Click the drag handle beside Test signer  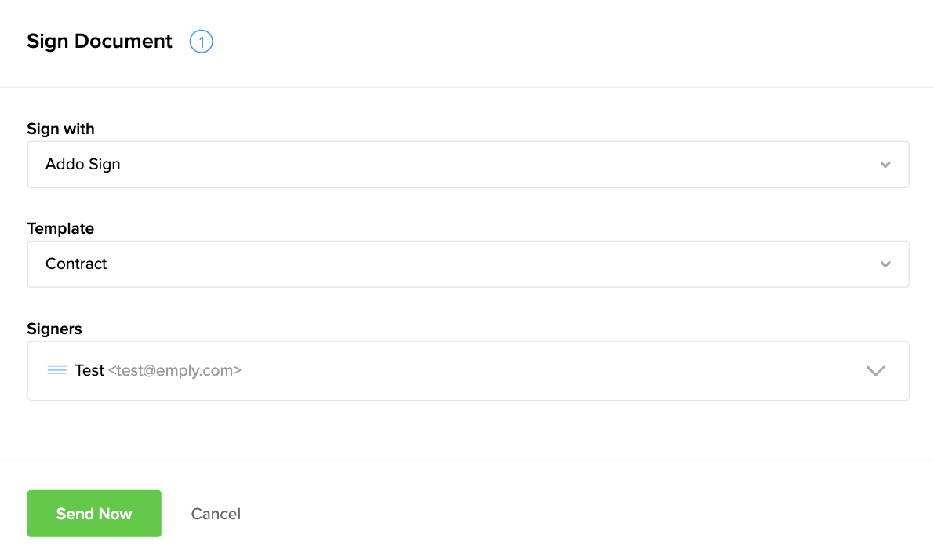coord(56,370)
